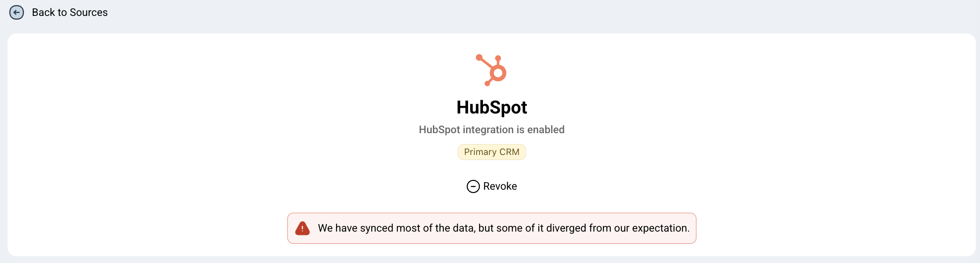Click the back arrow icon

point(17,13)
